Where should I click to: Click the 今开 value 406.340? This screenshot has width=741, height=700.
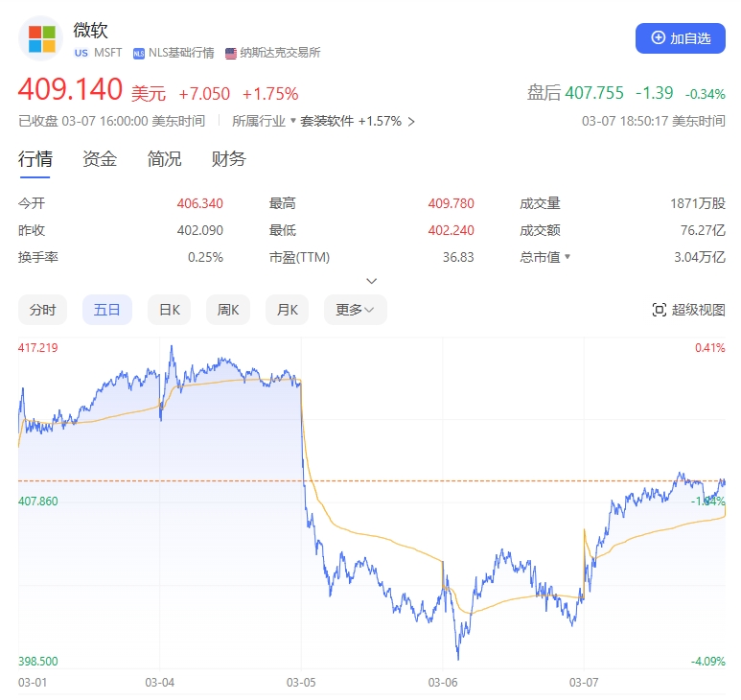pos(199,203)
